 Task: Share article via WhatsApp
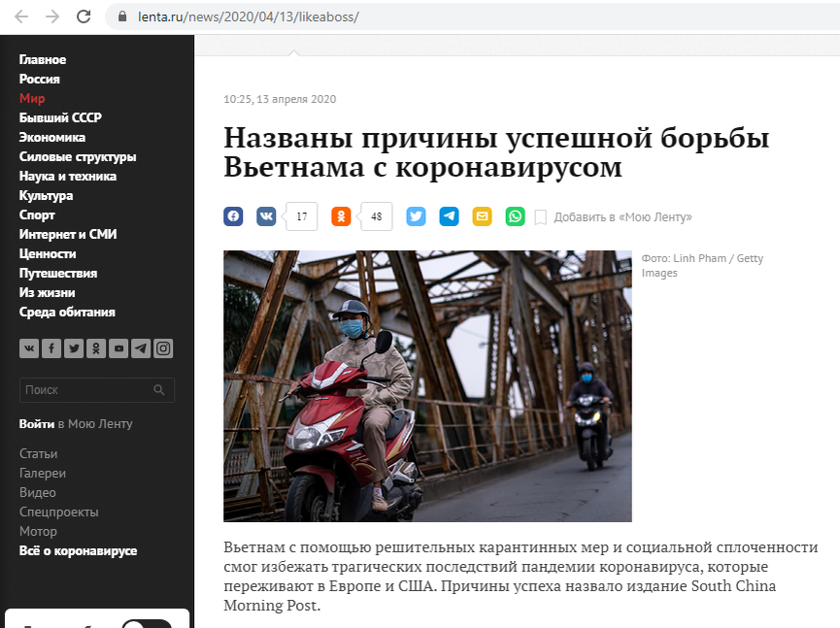(x=516, y=216)
